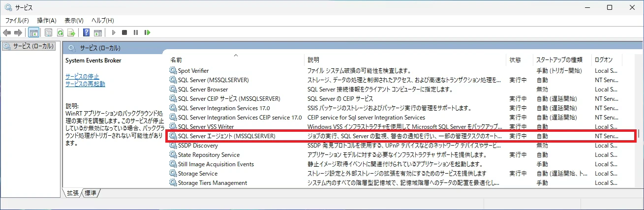
Task: Click the サービスの停止 link
Action: tap(82, 77)
